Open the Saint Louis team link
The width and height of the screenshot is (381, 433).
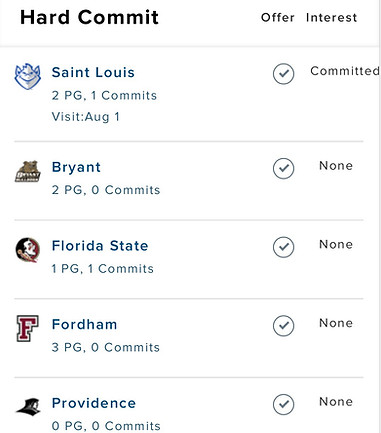pyautogui.click(x=93, y=72)
